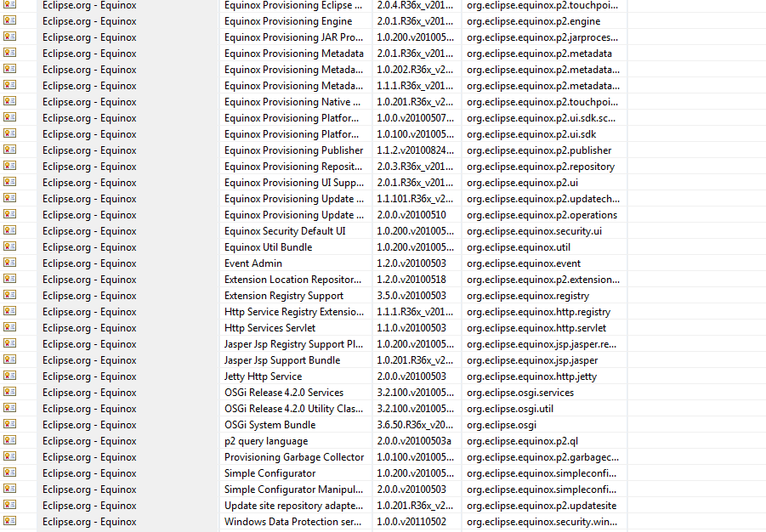Click signed icon for Equinox Provisioning JAR Pro... row

tap(9, 37)
